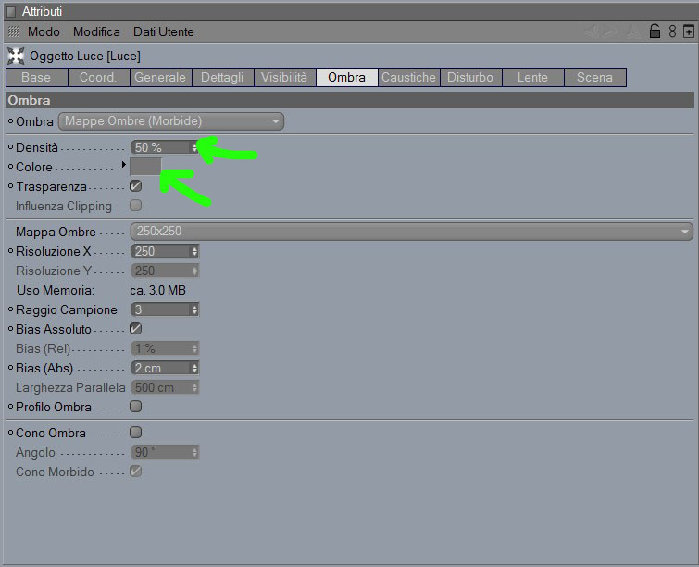Click the keyframe dot next to Trasparenza
This screenshot has width=699, height=567.
click(x=10, y=186)
